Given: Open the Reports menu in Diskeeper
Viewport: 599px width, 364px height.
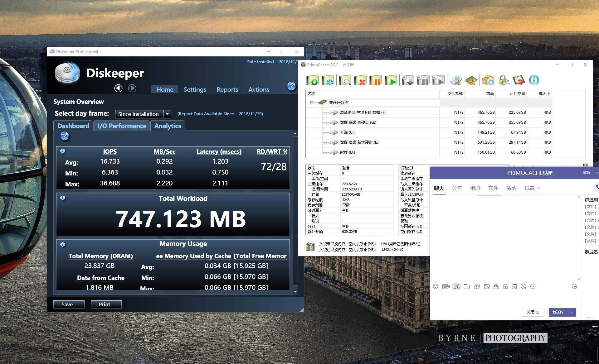Looking at the screenshot, I should pos(227,89).
